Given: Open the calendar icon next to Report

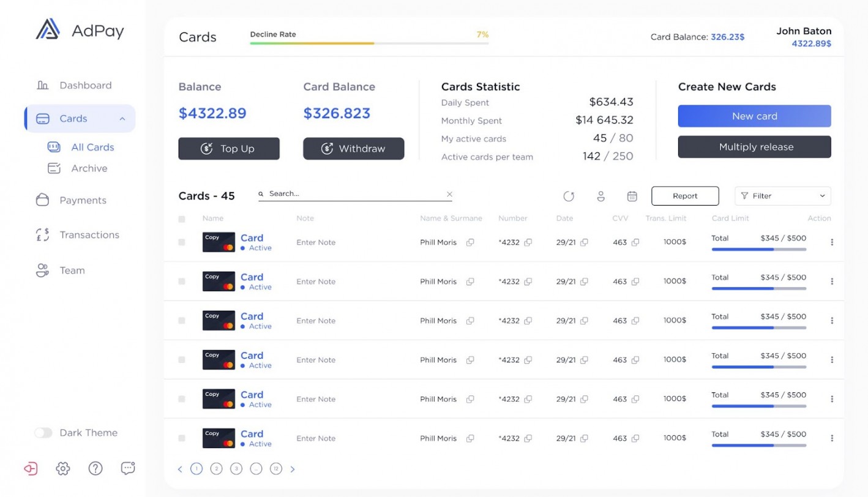Looking at the screenshot, I should [632, 196].
